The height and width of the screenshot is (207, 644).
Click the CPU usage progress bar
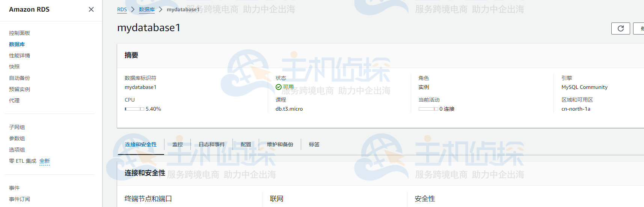click(x=134, y=109)
